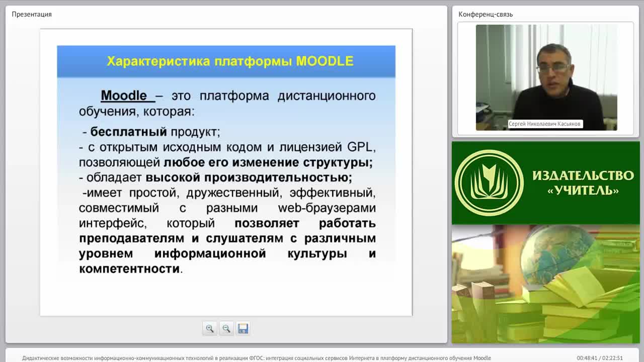Click the speaker name label 'Сергей Николаевич Касьянов'
The width and height of the screenshot is (644, 362).
[545, 124]
